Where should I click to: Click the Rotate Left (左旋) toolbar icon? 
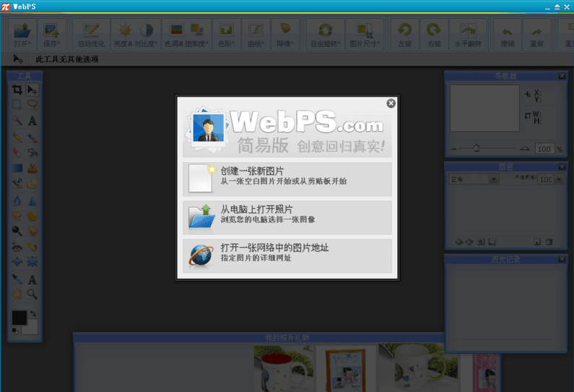coord(405,33)
